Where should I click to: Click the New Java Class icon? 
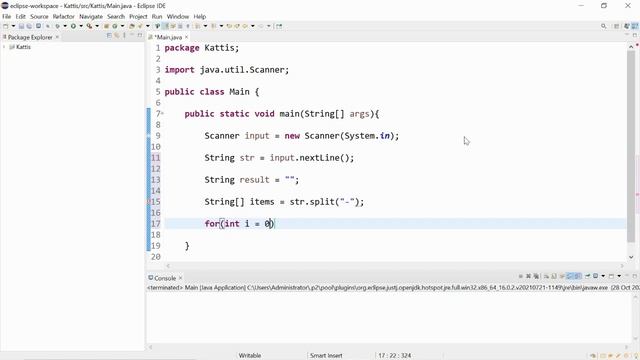[x=115, y=26]
